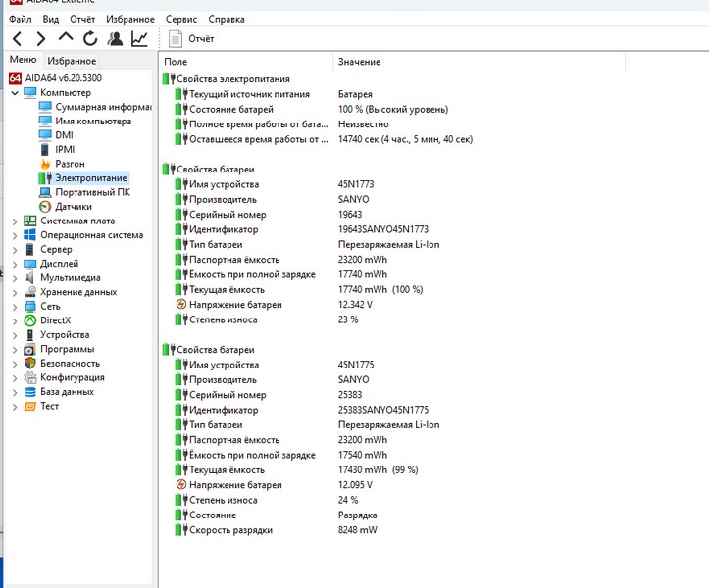Collapse the Компьютер tree node
Image resolution: width=709 pixels, height=588 pixels.
coord(14,92)
